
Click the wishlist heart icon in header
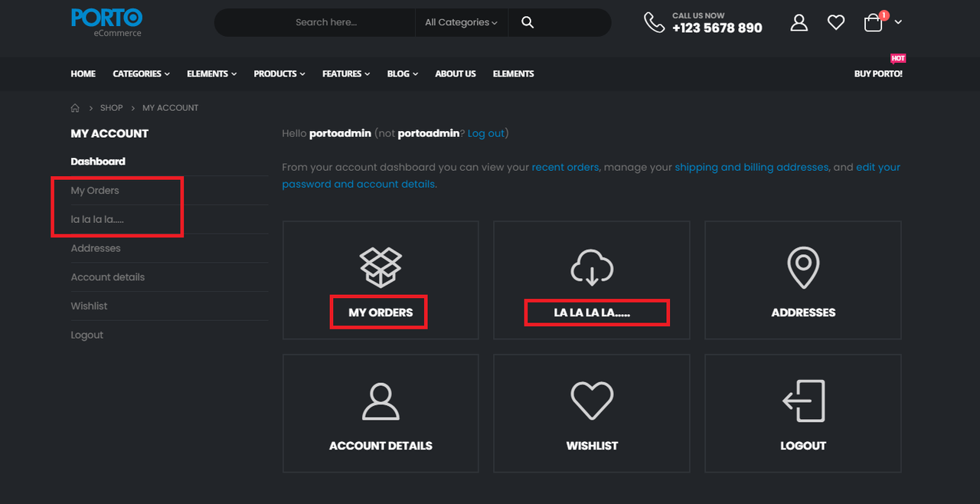(x=836, y=23)
